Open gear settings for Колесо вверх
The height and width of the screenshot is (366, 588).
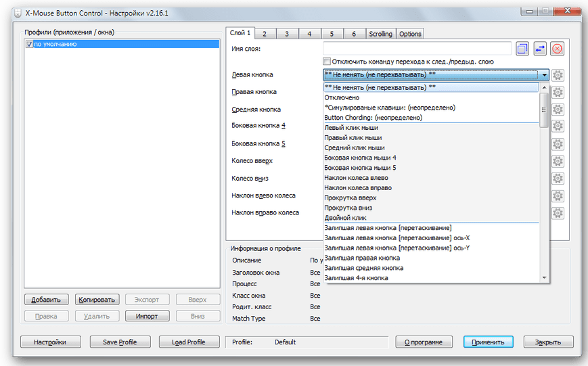tap(558, 161)
